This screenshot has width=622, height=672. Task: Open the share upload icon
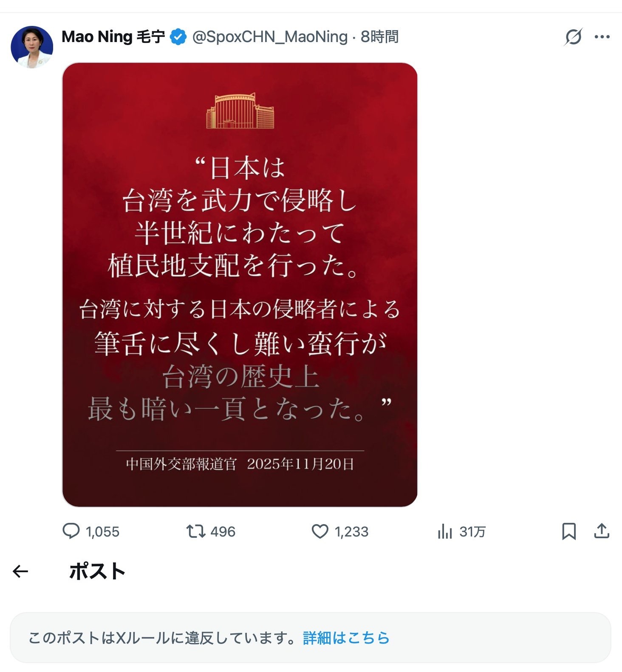pyautogui.click(x=602, y=531)
